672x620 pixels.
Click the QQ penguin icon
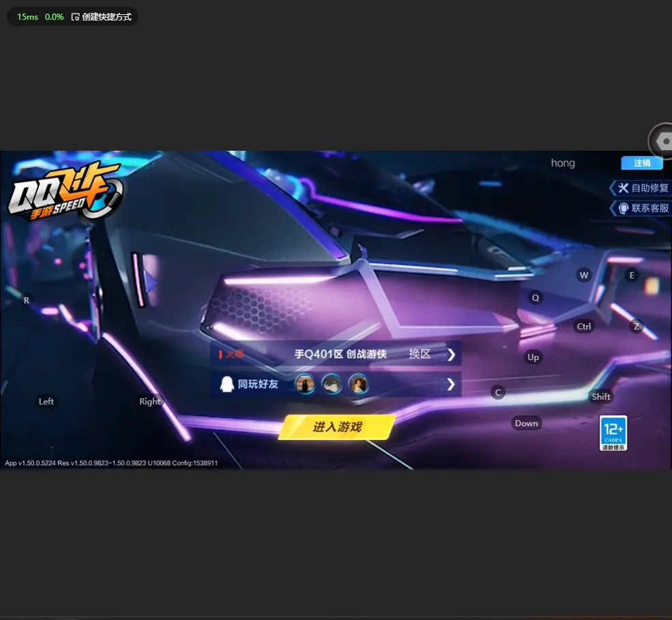click(227, 384)
